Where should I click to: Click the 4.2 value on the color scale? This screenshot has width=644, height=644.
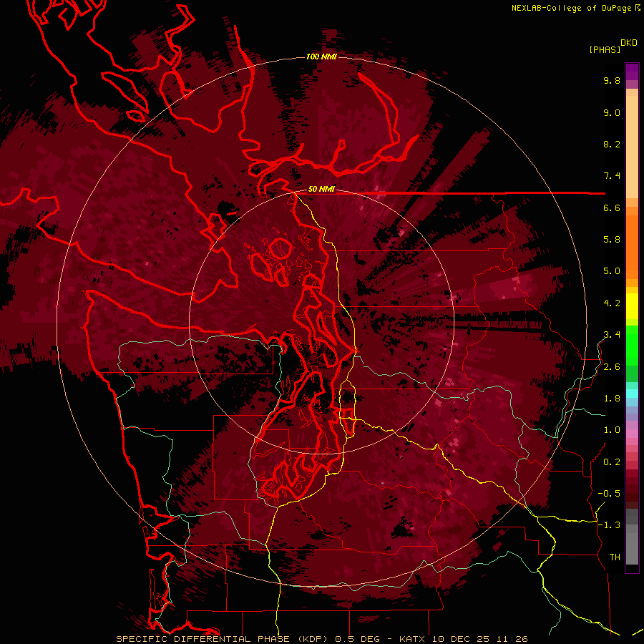612,303
